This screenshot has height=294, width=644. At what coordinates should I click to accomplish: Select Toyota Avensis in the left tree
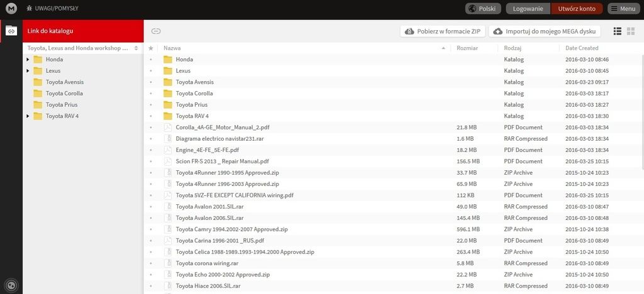tap(65, 82)
